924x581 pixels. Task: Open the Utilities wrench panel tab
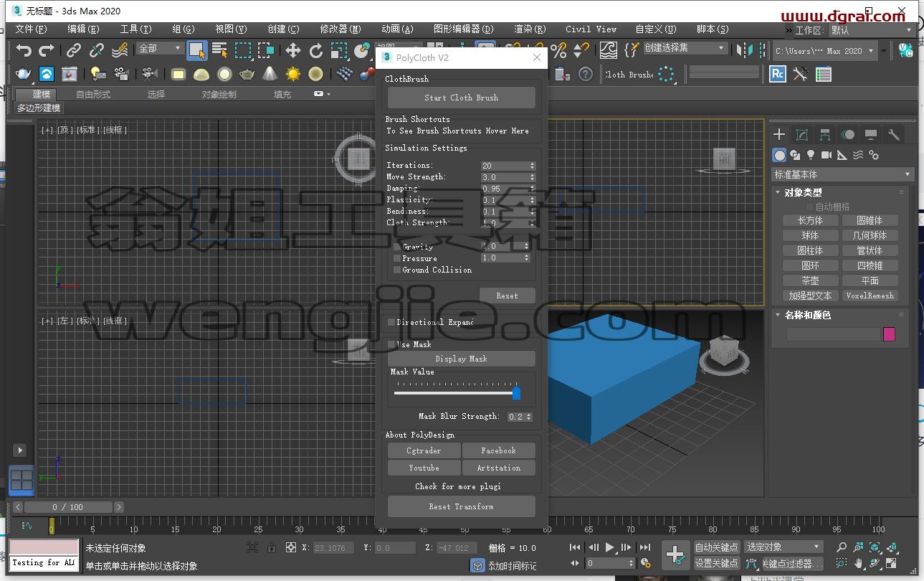pyautogui.click(x=894, y=135)
